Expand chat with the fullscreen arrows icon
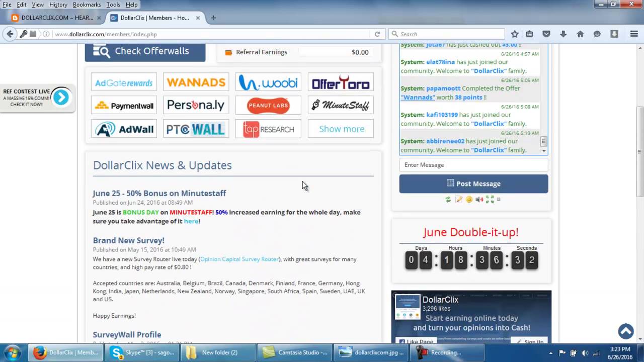The height and width of the screenshot is (362, 644). [x=490, y=200]
